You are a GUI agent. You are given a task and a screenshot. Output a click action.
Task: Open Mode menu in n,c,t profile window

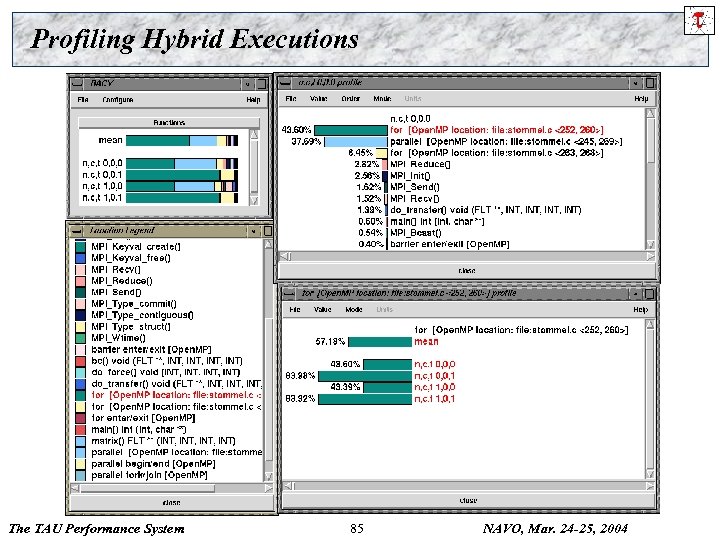click(382, 98)
